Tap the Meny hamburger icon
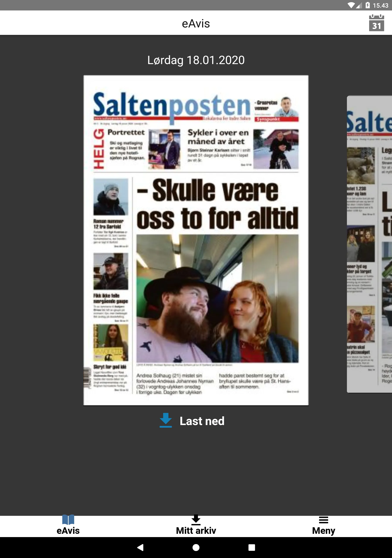 [324, 520]
